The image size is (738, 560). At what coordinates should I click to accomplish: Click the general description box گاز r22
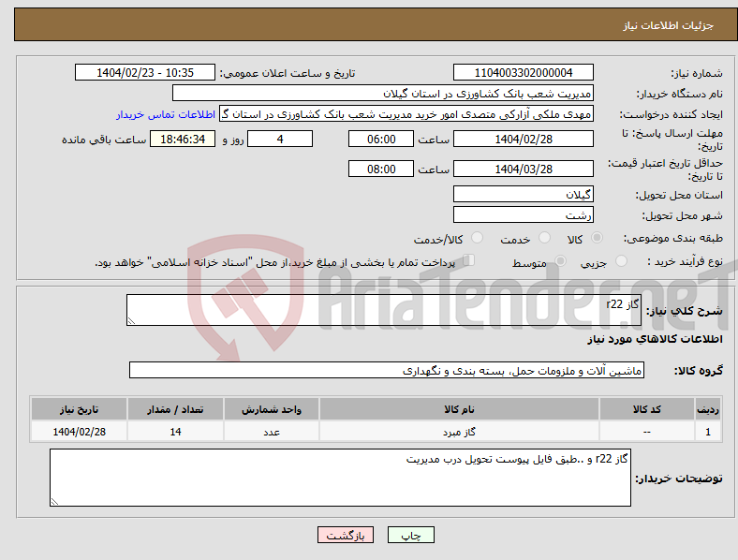(x=384, y=310)
